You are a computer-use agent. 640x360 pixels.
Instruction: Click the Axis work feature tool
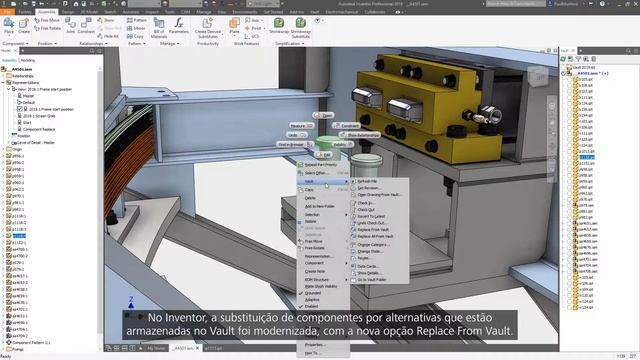tap(253, 20)
